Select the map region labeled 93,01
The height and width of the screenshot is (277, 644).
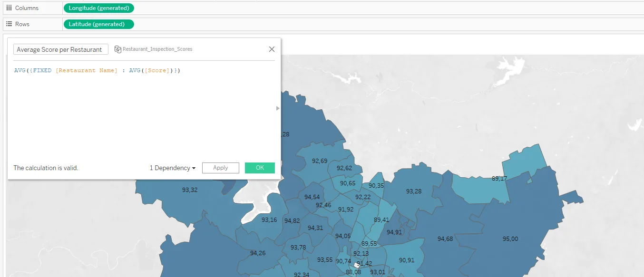coord(378,272)
